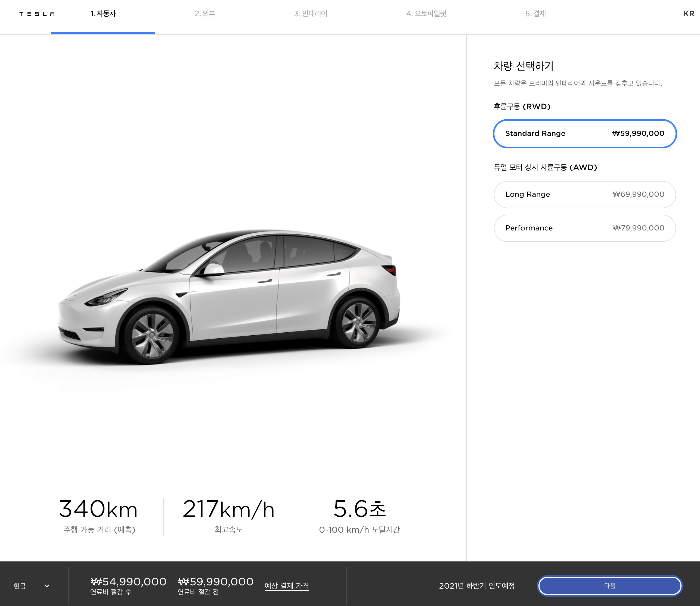
Task: Click the 듀얼 모터 상시 사륜구동 (AWD) label
Action: pyautogui.click(x=545, y=167)
